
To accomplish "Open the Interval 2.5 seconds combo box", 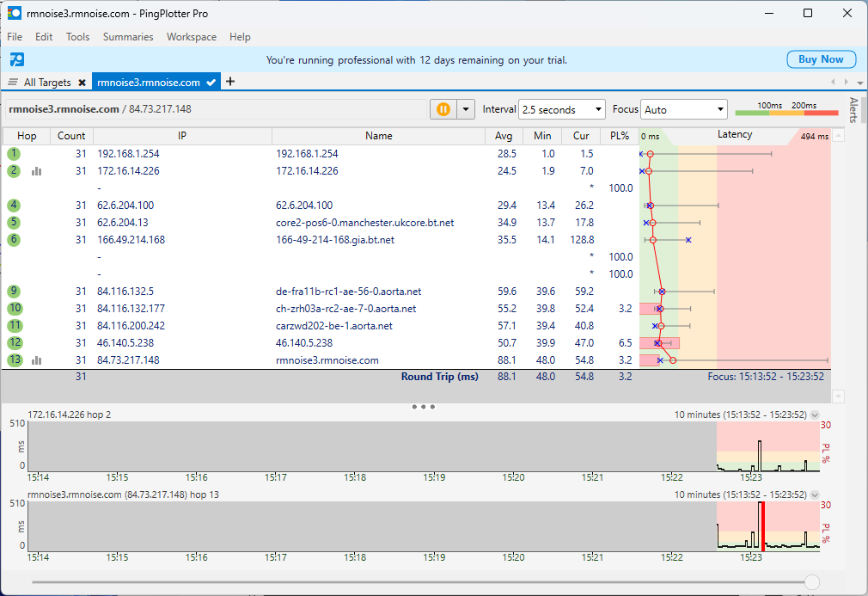I will point(562,109).
